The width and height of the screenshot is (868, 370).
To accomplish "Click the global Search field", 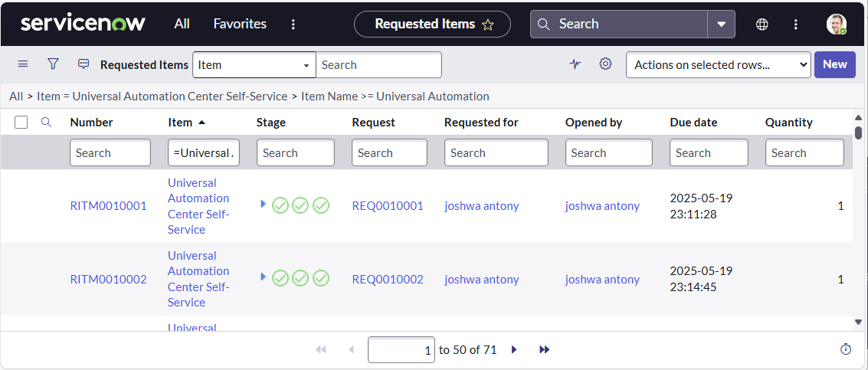I will click(x=619, y=25).
